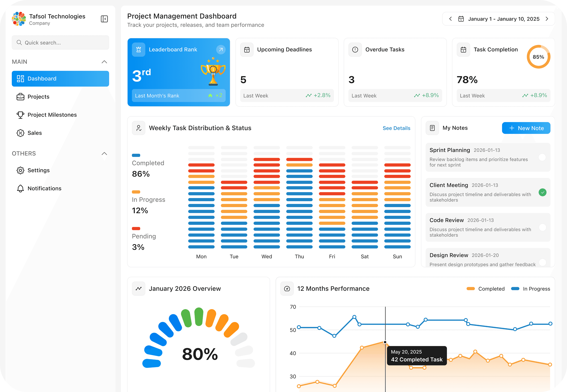Check the Code Review note circle
Screen dimensions: 567x392
tap(542, 227)
